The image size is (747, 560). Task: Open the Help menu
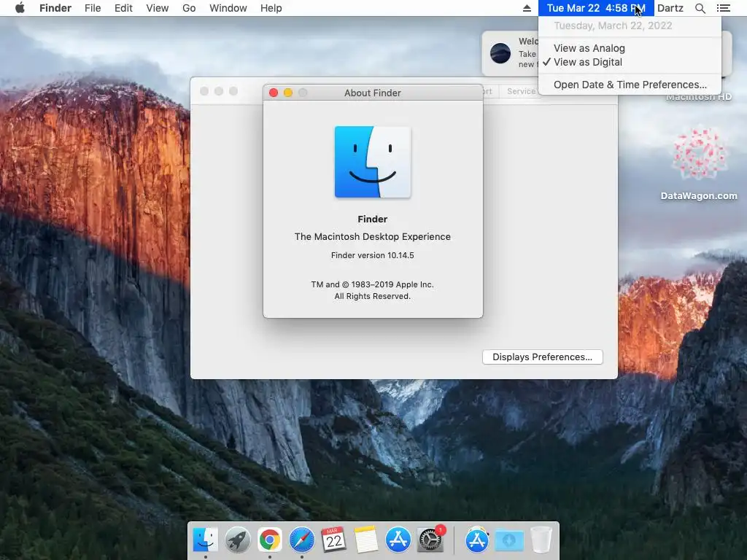[271, 8]
